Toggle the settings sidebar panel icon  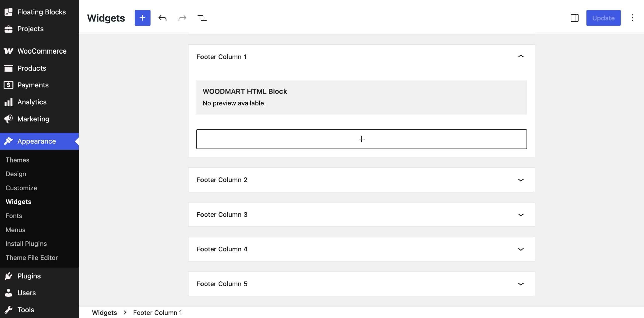[x=574, y=18]
